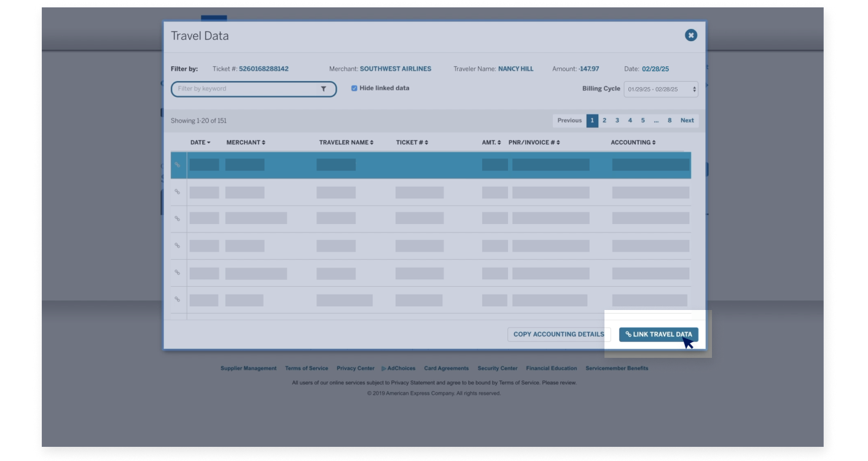Viewport: 868px width, 461px height.
Task: Click the chain icon inside Link Travel Data button
Action: point(628,334)
